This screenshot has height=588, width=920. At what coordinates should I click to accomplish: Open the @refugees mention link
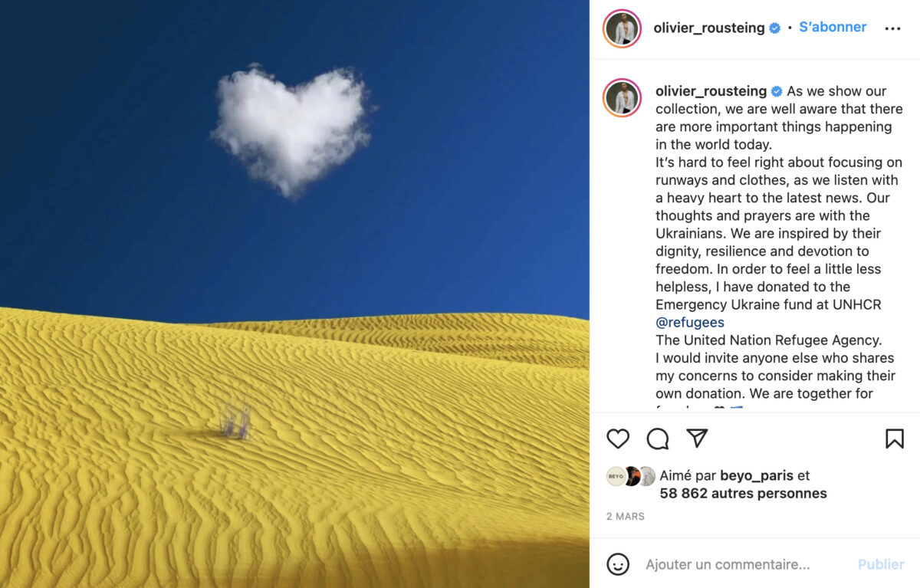(x=690, y=322)
